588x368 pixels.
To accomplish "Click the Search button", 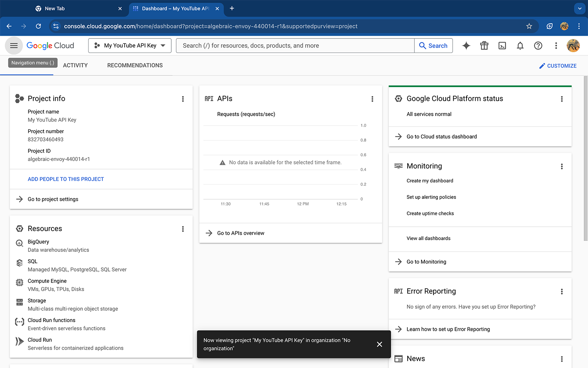I will [x=433, y=46].
